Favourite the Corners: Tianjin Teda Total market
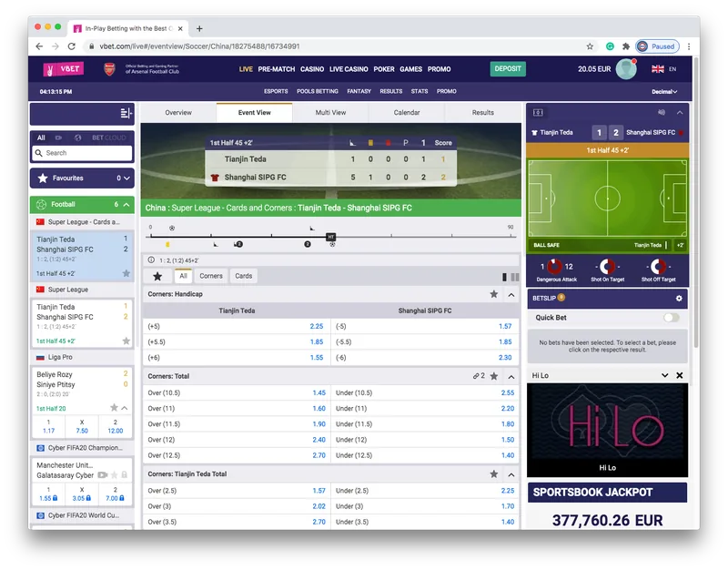The image size is (728, 570). click(494, 474)
